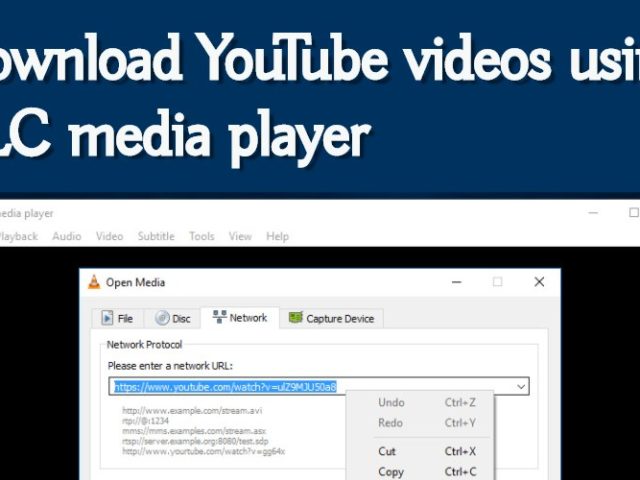The width and height of the screenshot is (640, 480).
Task: Minimize the Open Media dialog
Action: (457, 282)
